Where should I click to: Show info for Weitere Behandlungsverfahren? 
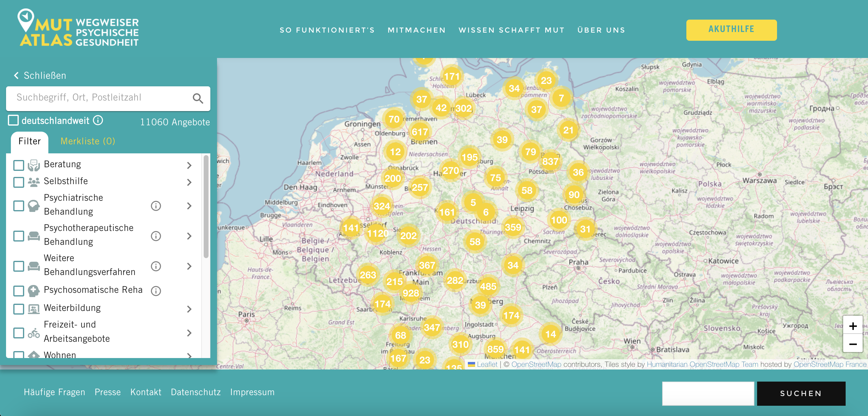[x=156, y=266]
